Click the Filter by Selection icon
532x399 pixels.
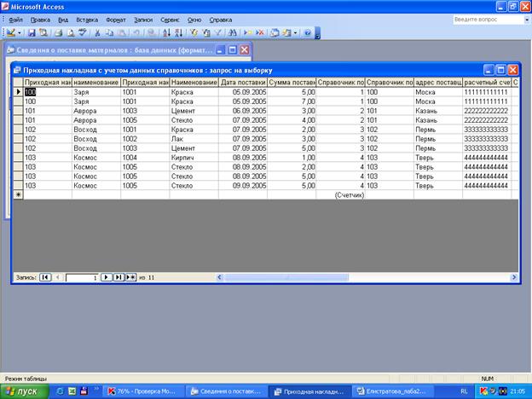[x=194, y=32]
